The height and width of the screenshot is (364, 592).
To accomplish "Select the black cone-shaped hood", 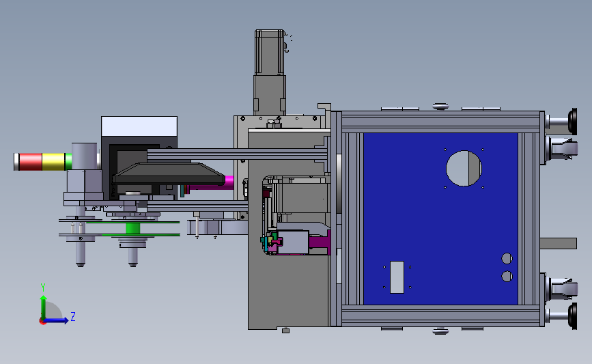I will pyautogui.click(x=169, y=174).
